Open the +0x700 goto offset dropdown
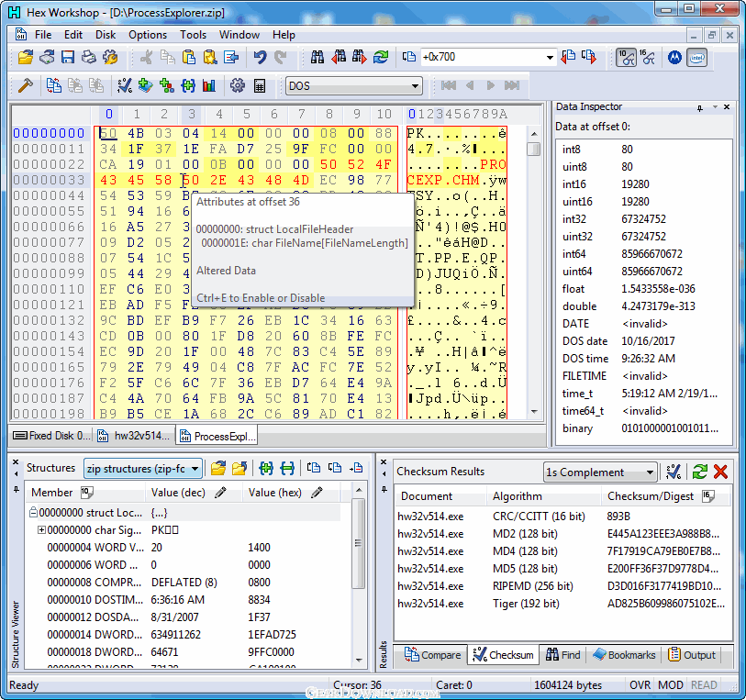This screenshot has width=746, height=700. [550, 58]
